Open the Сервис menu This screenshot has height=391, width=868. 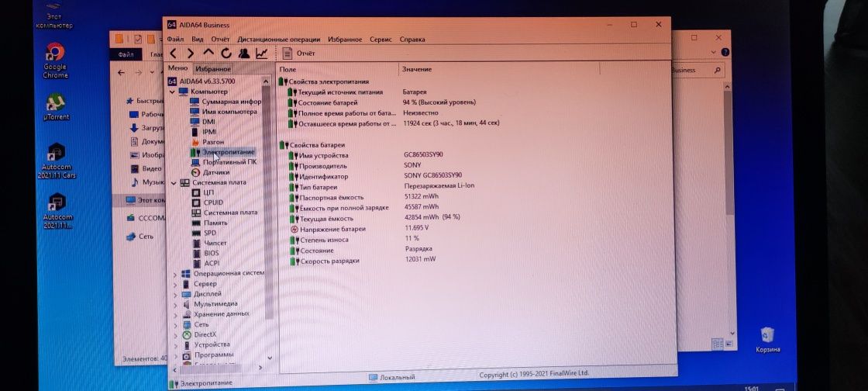pyautogui.click(x=381, y=40)
